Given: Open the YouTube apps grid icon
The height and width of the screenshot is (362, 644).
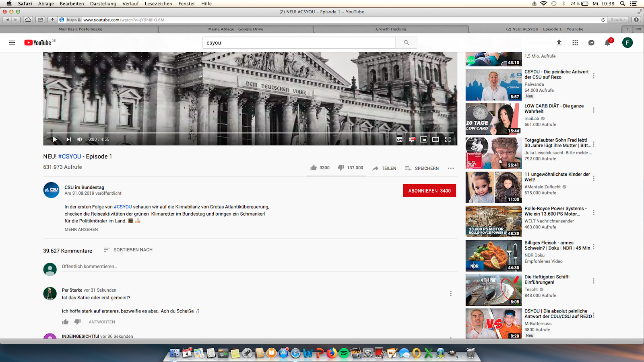Looking at the screenshot, I should pos(575,43).
